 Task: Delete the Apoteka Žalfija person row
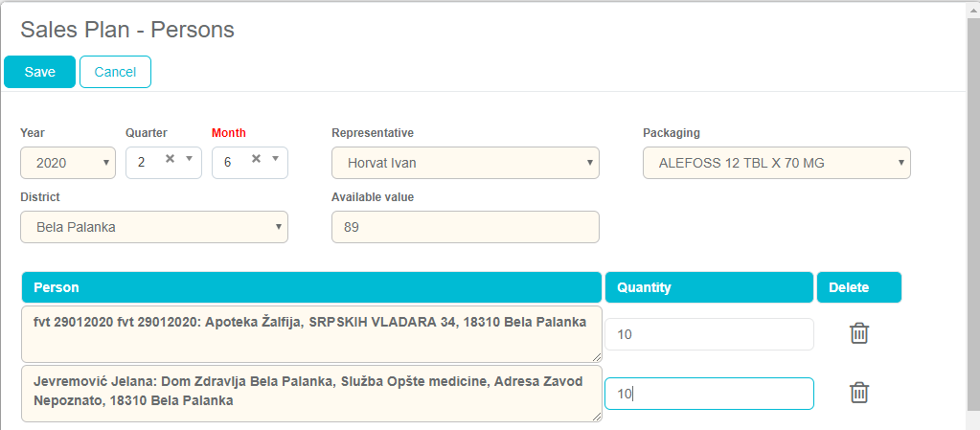[x=859, y=333]
